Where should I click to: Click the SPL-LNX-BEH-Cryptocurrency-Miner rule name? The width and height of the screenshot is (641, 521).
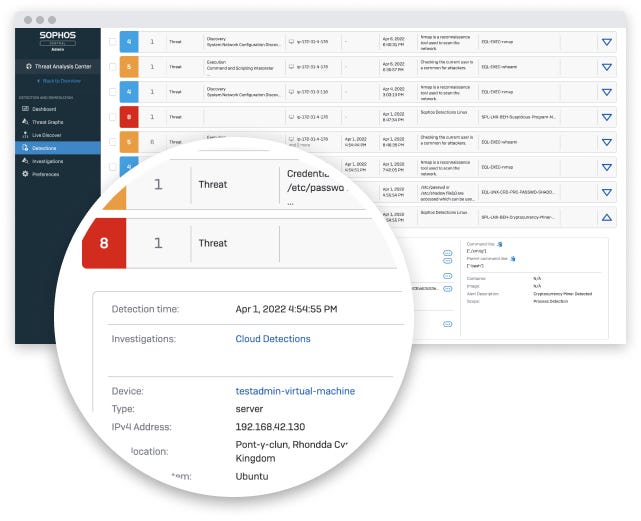coord(518,217)
